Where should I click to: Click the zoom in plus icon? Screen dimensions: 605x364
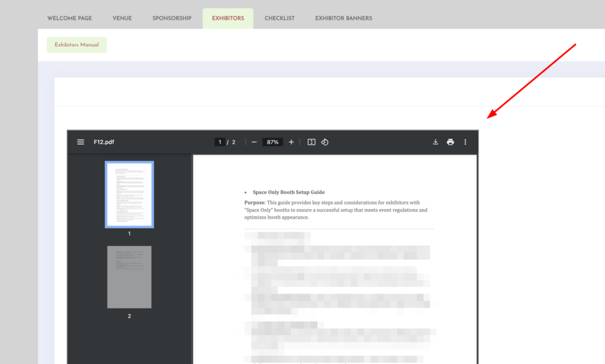click(x=291, y=142)
